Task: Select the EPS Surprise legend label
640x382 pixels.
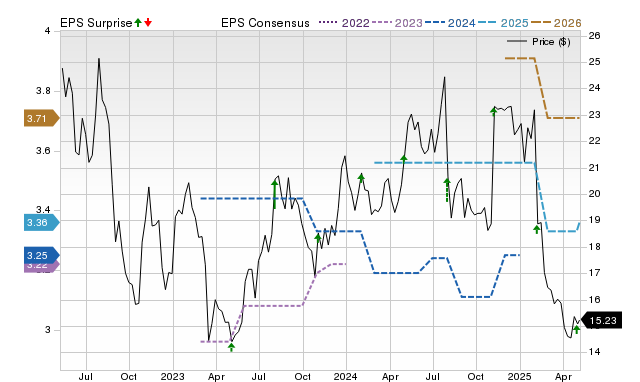Action: (96, 23)
